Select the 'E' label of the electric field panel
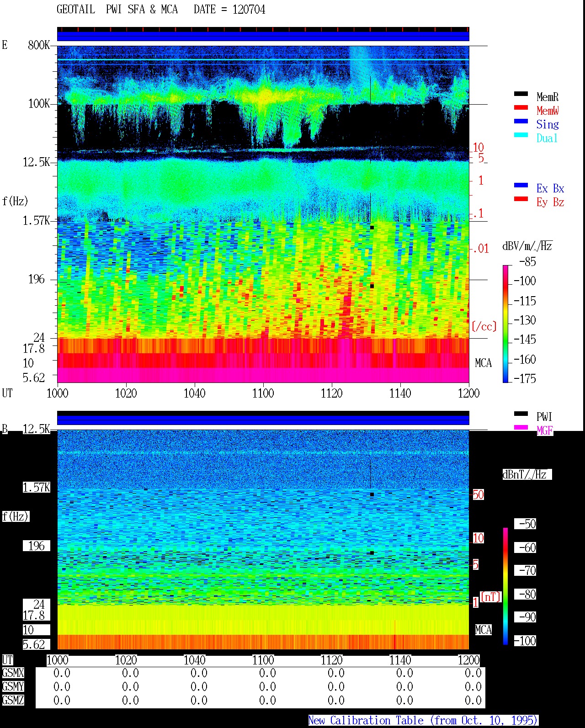Screen dimensions: 585x728 [x=5, y=45]
